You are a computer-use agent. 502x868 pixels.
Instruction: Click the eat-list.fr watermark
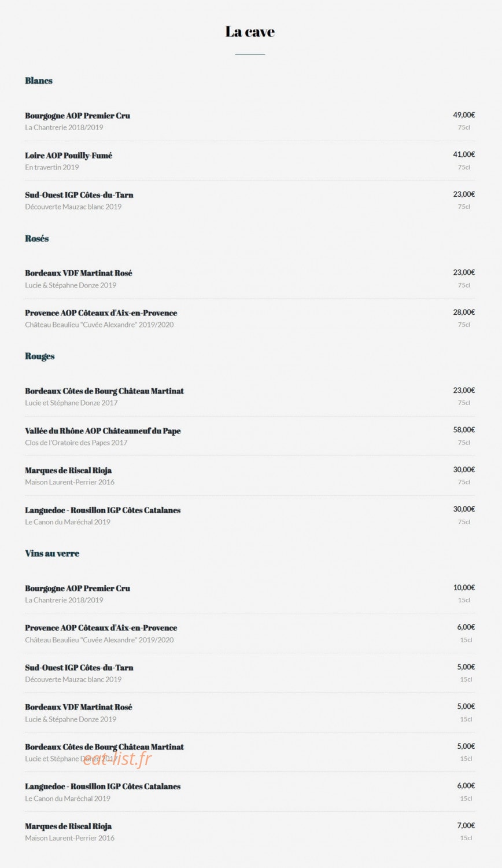pyautogui.click(x=117, y=759)
